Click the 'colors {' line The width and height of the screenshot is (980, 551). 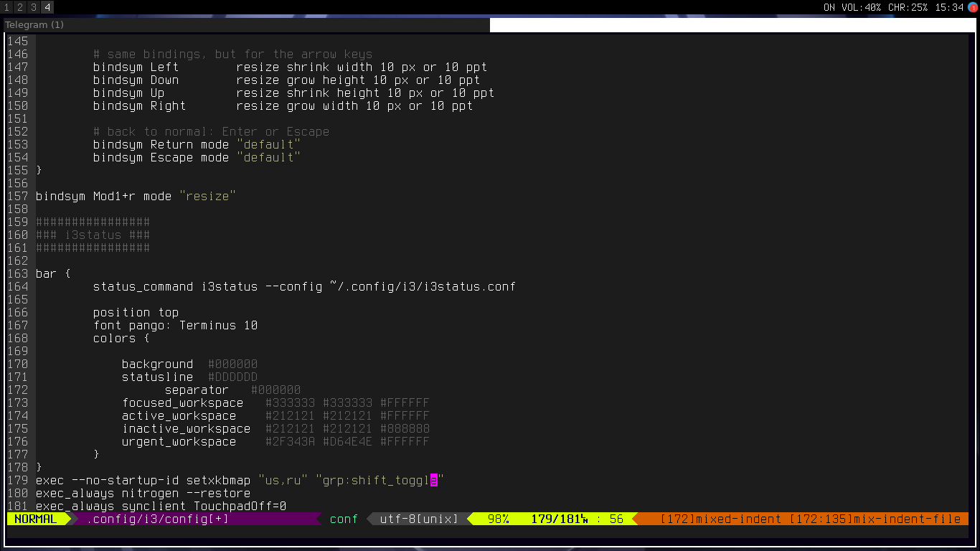121,338
